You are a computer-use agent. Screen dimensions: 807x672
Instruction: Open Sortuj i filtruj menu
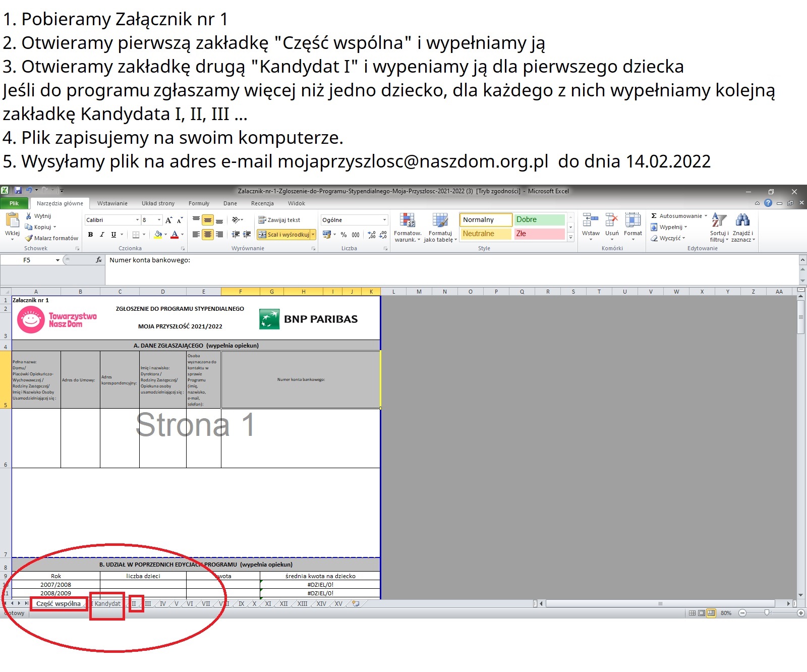point(720,227)
